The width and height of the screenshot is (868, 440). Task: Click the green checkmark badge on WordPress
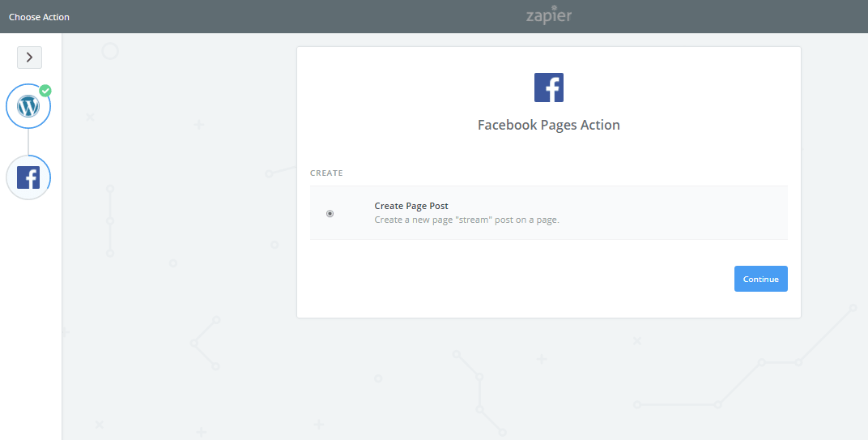coord(45,90)
